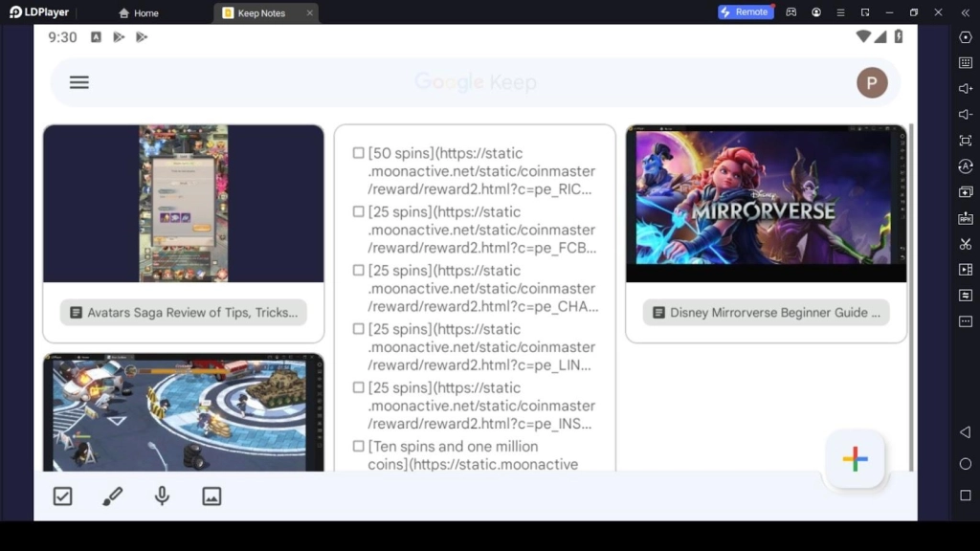Open the Avatars Saga note thumbnail
Screen dimensions: 980x551
[x=183, y=204]
